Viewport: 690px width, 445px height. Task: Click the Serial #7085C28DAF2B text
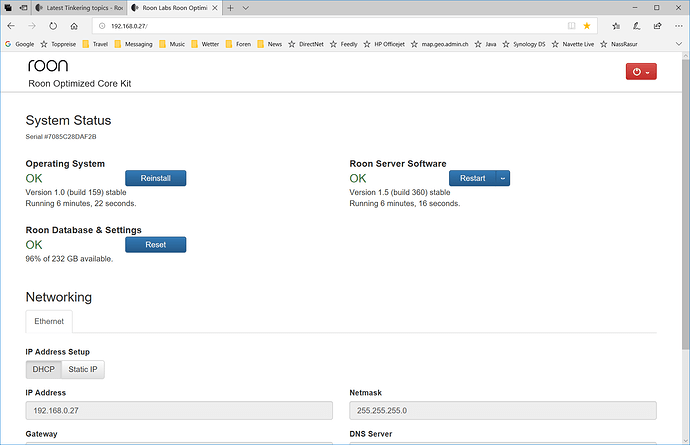coord(61,136)
